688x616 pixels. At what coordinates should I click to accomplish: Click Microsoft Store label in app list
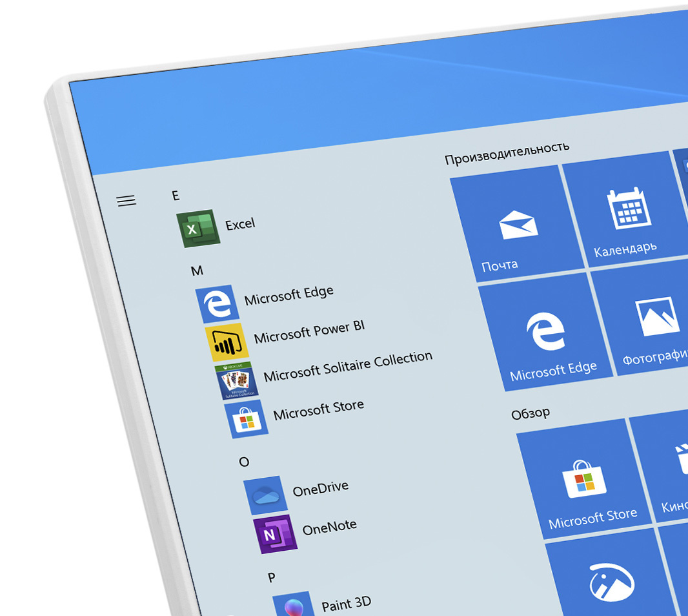click(x=319, y=409)
